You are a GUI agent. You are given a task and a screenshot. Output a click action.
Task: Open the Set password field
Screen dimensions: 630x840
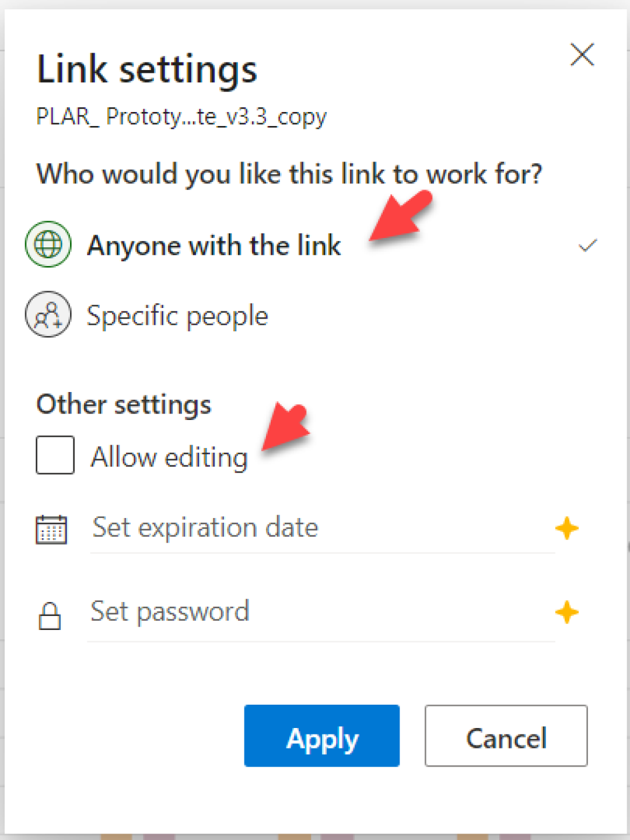(170, 611)
